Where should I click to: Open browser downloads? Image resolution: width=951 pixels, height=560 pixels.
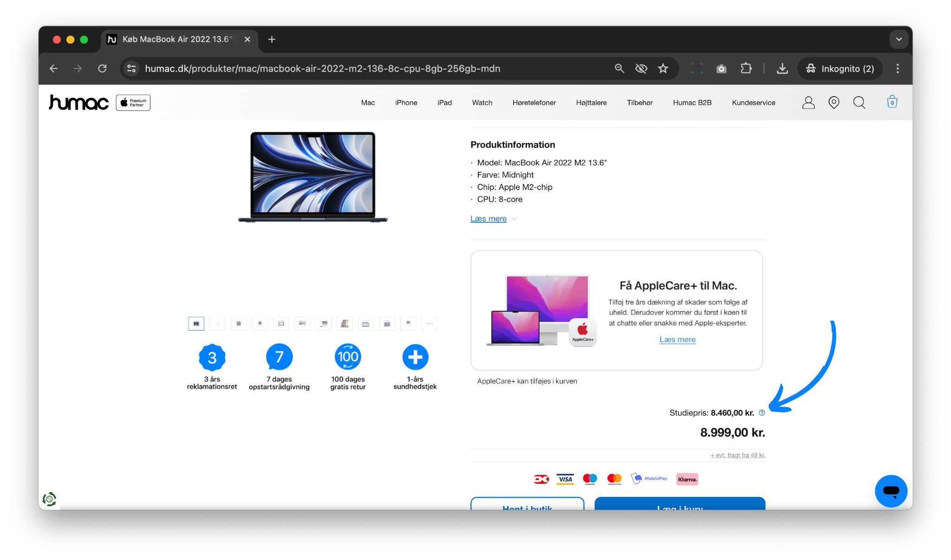click(x=782, y=69)
